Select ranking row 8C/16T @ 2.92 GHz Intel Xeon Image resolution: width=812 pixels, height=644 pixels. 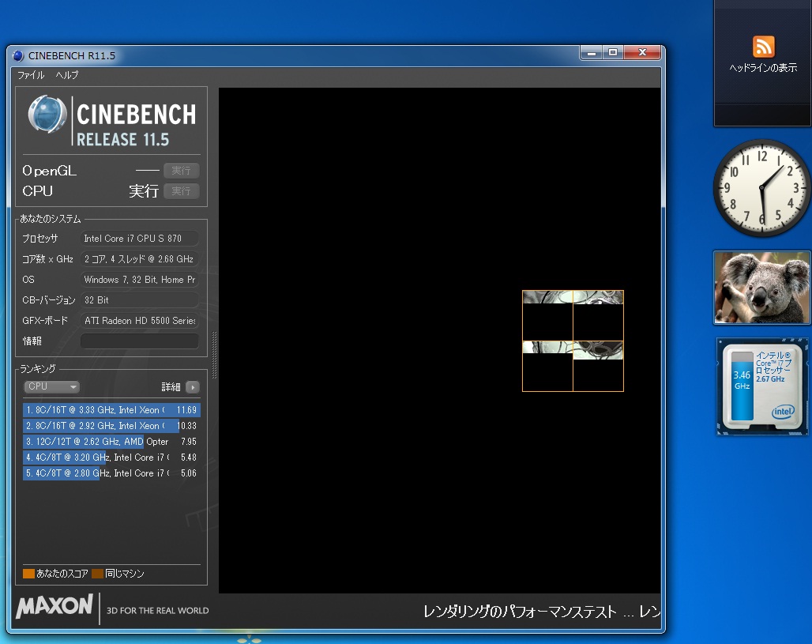(x=111, y=425)
